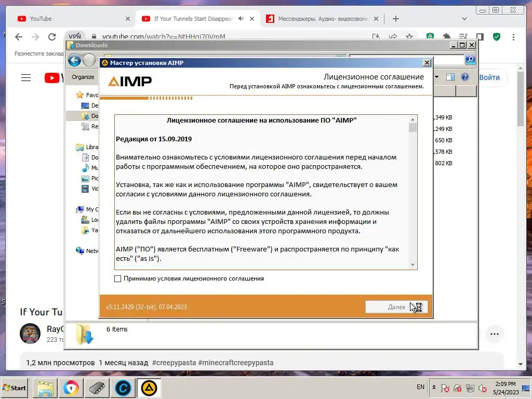Close the Мессенджеры tab
This screenshot has width=532, height=399.
click(x=376, y=19)
